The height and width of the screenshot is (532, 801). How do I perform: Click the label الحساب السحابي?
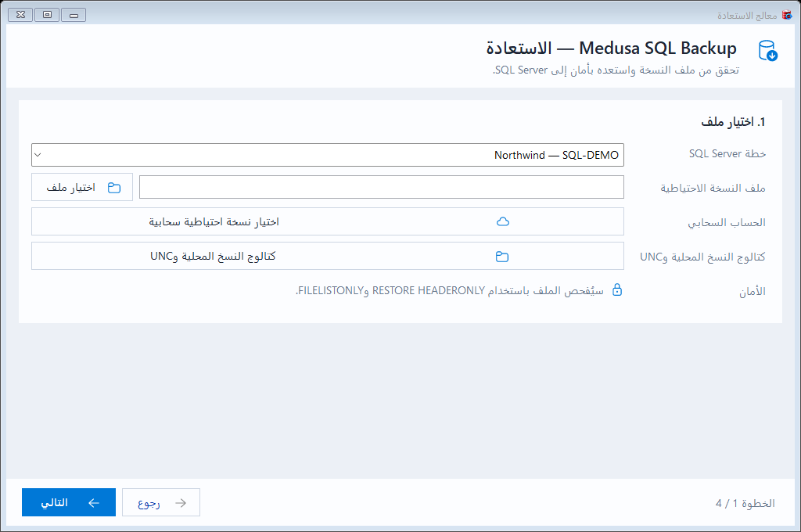tap(727, 222)
